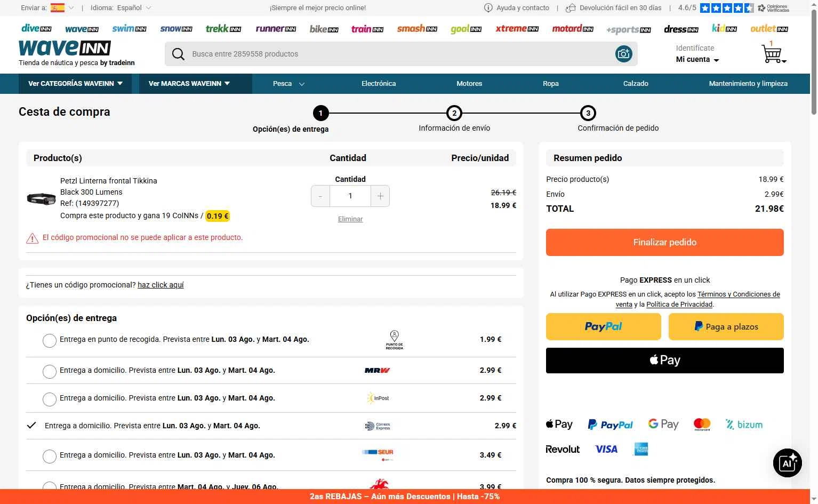Open the dressinn store logo link

[x=681, y=29]
